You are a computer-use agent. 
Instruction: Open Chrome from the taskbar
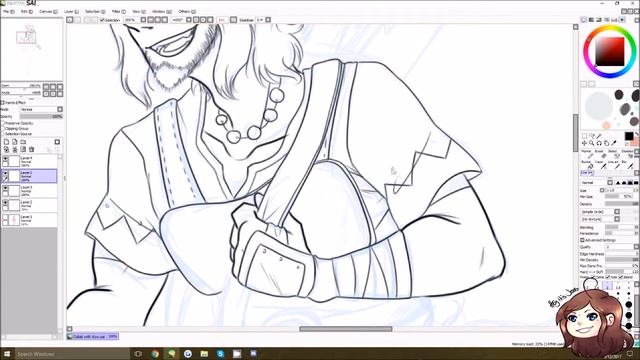pyautogui.click(x=155, y=353)
